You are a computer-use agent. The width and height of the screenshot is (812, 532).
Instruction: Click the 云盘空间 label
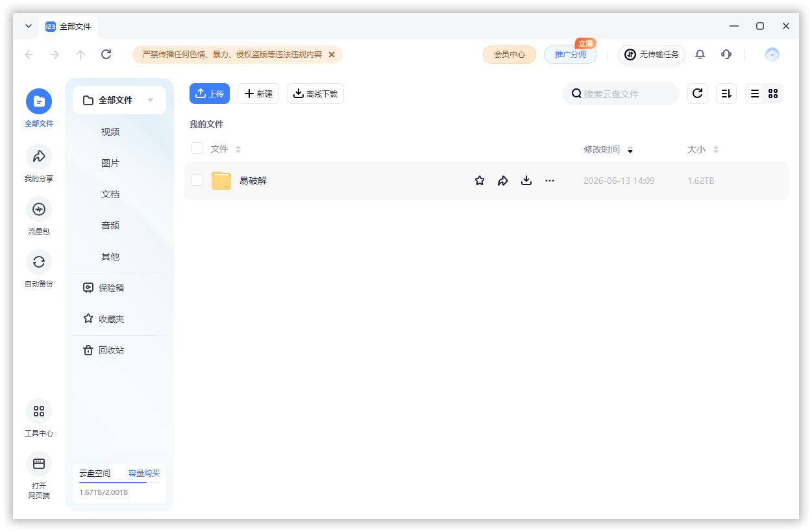point(95,473)
